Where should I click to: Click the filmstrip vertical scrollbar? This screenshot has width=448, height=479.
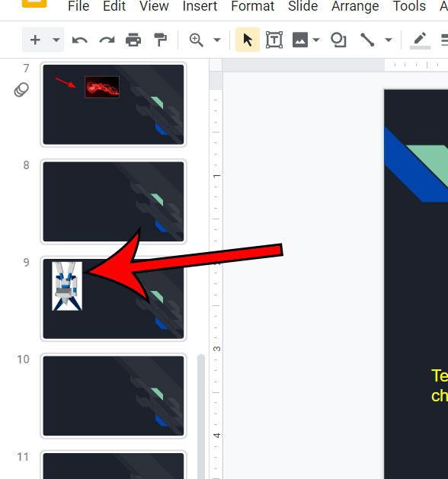coord(201,417)
